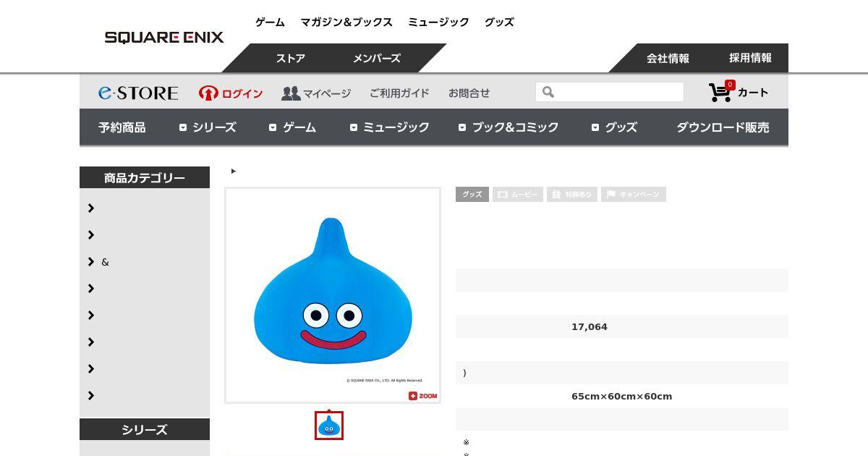
Task: Switch to the メンバーズ tab
Action: point(376,59)
